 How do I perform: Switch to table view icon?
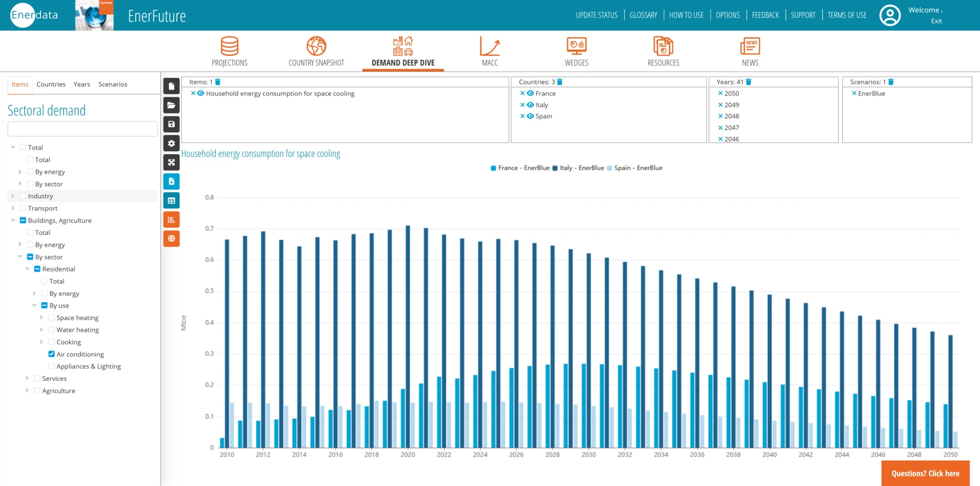(171, 201)
